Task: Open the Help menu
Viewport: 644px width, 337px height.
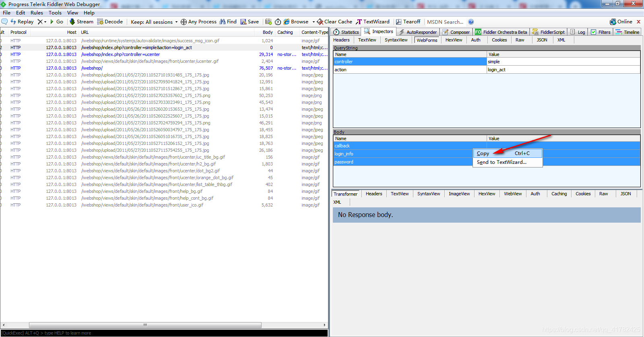Action: pos(89,13)
